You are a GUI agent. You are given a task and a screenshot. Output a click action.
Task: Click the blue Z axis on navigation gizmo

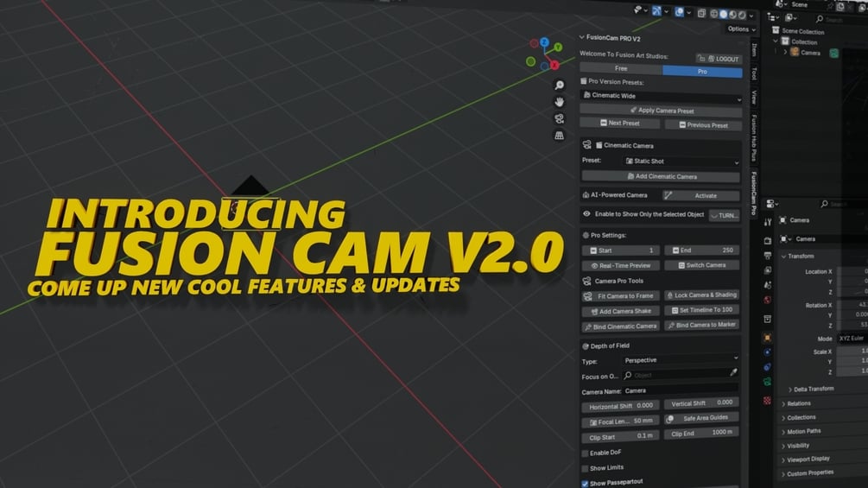tap(544, 42)
